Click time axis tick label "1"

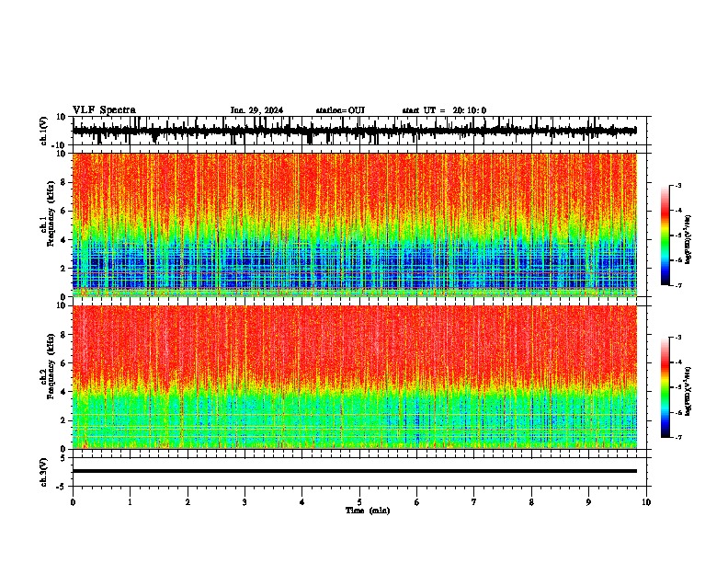(130, 502)
